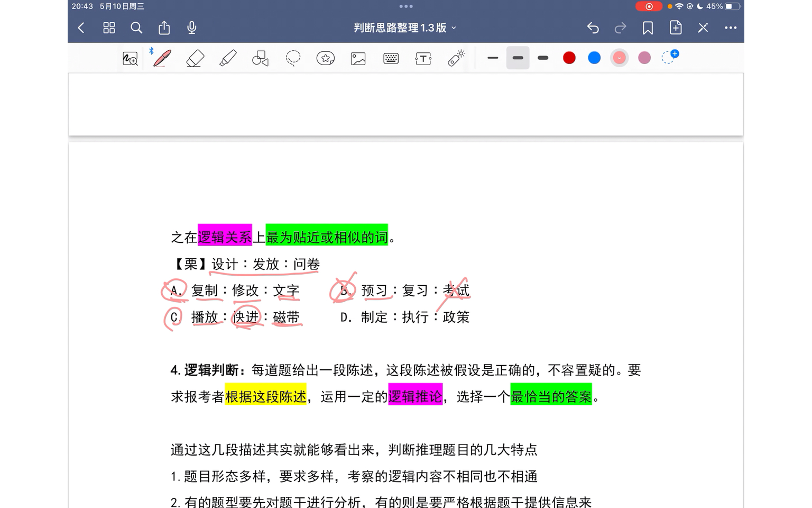Tap the line 1. 题目形态多样
Screen dimensions: 812x508
click(x=354, y=476)
